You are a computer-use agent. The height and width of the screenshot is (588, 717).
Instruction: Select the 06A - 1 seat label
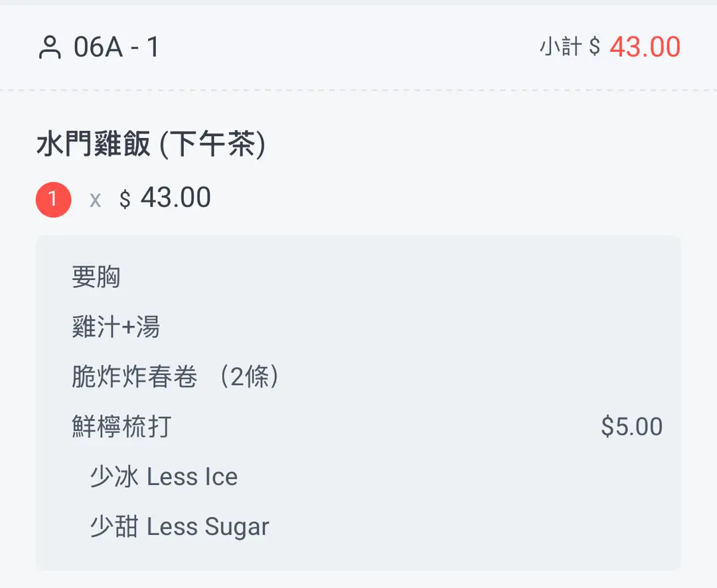(x=116, y=48)
